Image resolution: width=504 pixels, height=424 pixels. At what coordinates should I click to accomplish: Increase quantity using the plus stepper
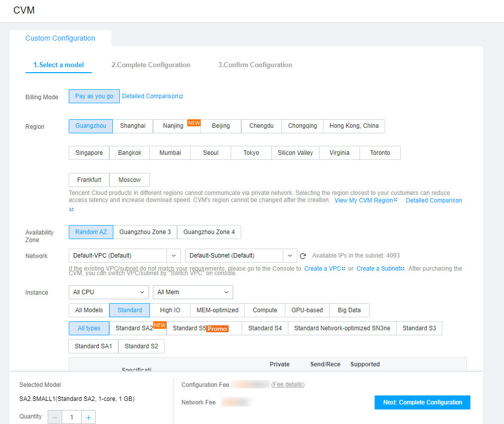[88, 417]
